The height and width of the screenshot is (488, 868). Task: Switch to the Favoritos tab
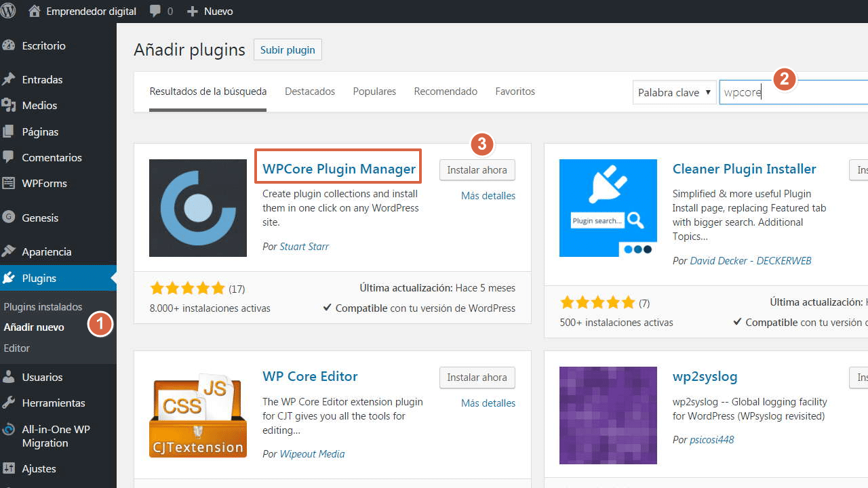pos(515,91)
